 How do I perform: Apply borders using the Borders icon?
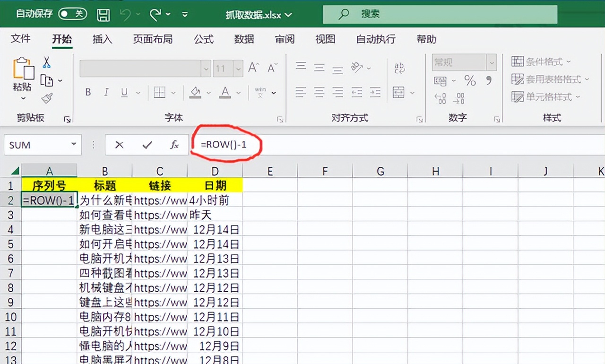click(159, 92)
